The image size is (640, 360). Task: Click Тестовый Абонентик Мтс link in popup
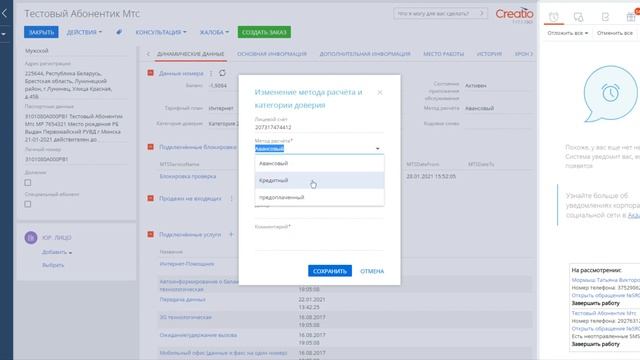click(x=604, y=313)
